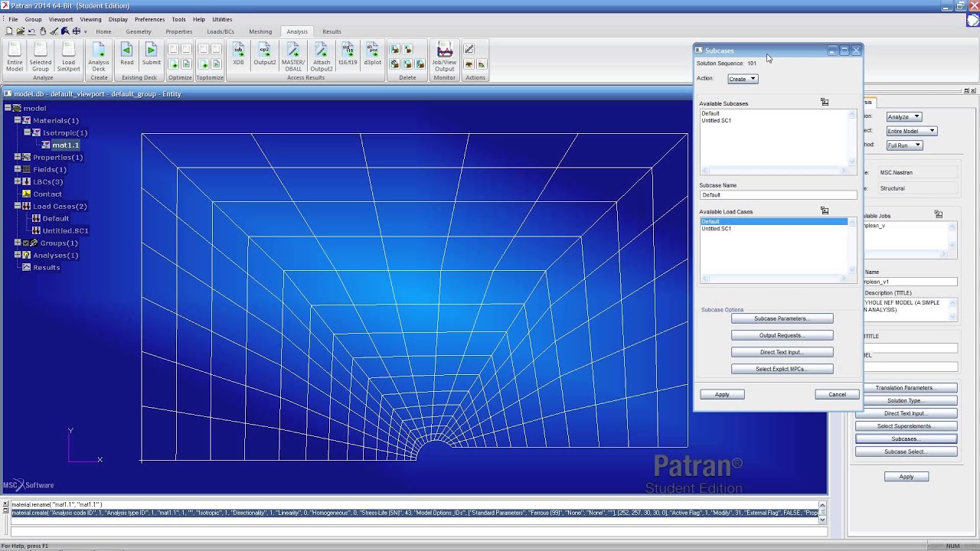Click the Load SimXpert icon
The width and height of the screenshot is (980, 551).
(x=68, y=57)
